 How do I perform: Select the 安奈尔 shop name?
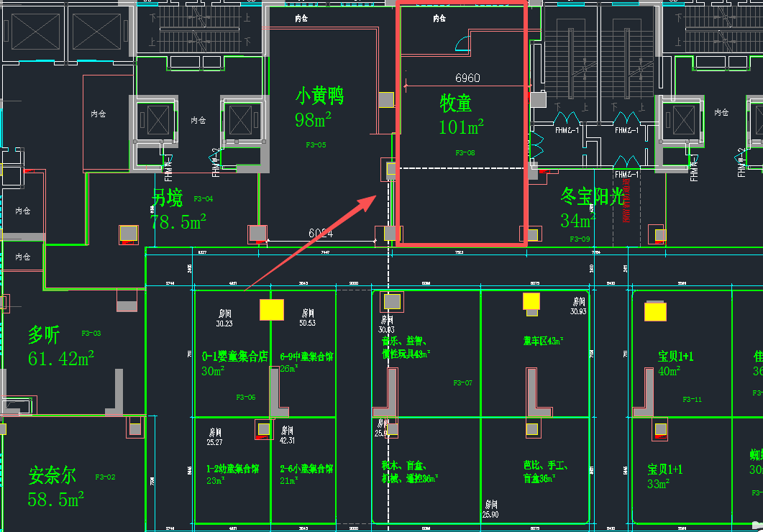pos(52,475)
